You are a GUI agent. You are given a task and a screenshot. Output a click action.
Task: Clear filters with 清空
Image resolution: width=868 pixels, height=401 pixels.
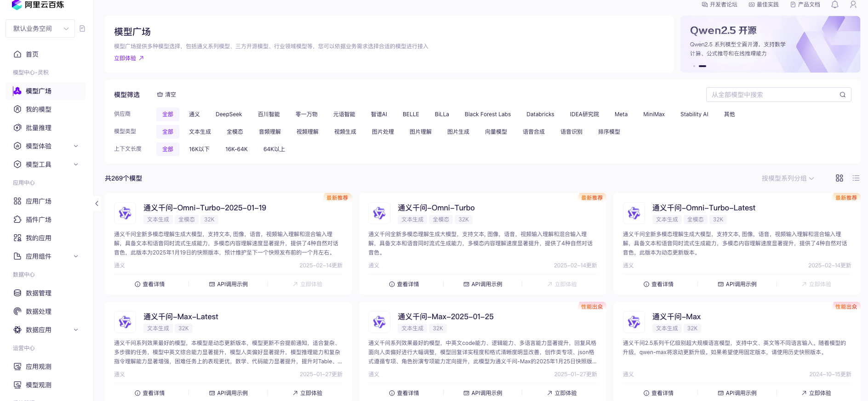coord(166,95)
